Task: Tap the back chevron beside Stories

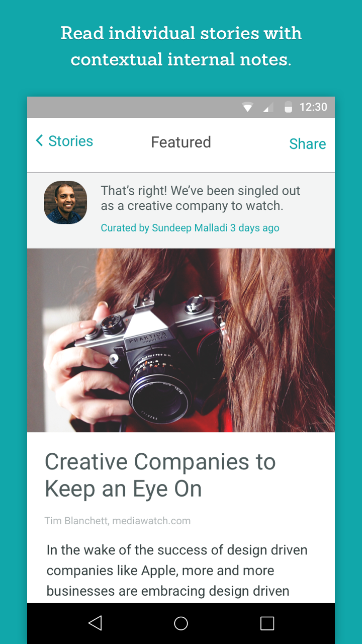Action: (39, 141)
